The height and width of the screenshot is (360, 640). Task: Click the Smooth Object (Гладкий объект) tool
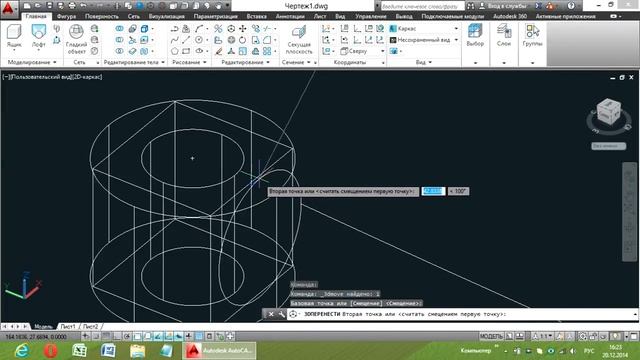tap(77, 39)
